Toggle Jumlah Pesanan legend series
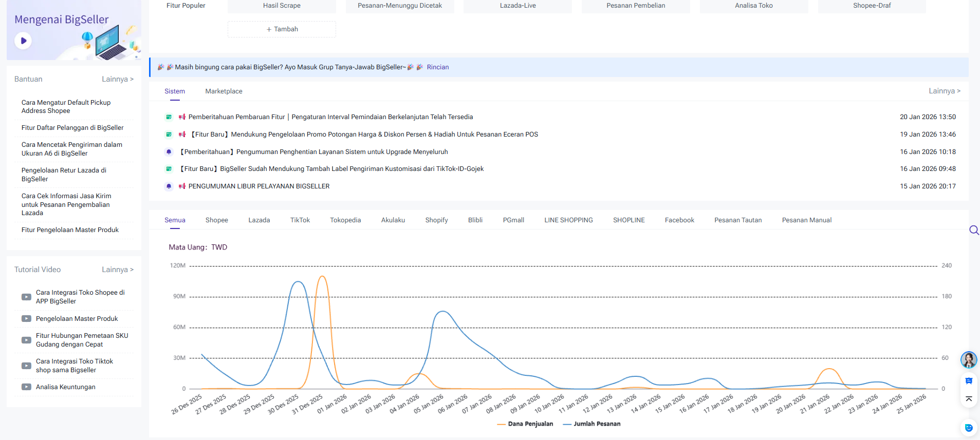The width and height of the screenshot is (980, 440). pyautogui.click(x=591, y=424)
